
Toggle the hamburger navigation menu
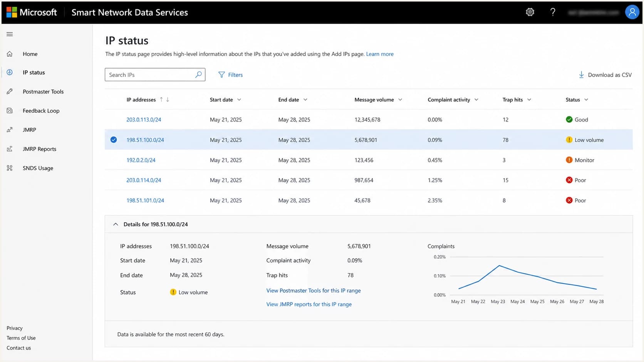click(x=10, y=34)
